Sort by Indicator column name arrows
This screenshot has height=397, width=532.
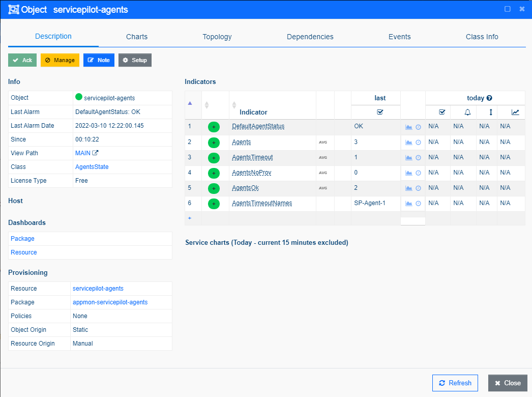tap(234, 105)
